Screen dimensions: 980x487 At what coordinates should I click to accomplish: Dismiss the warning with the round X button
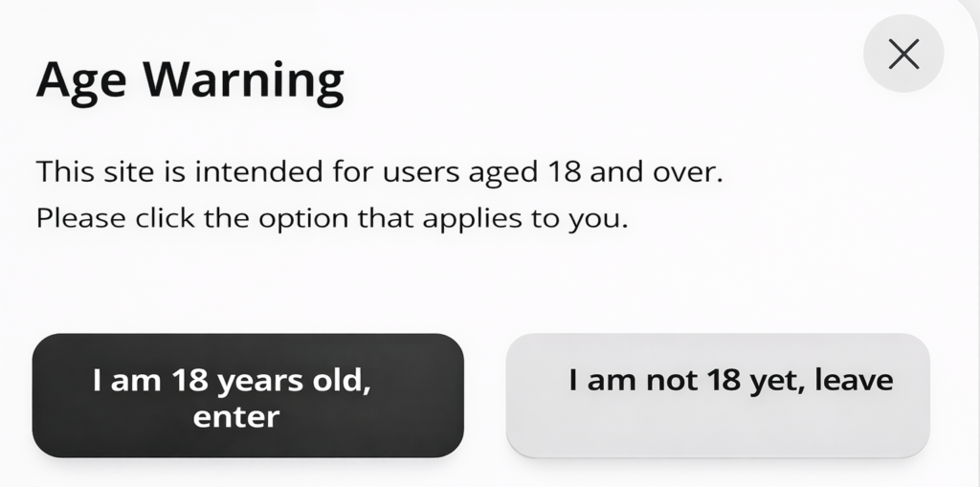[x=903, y=54]
